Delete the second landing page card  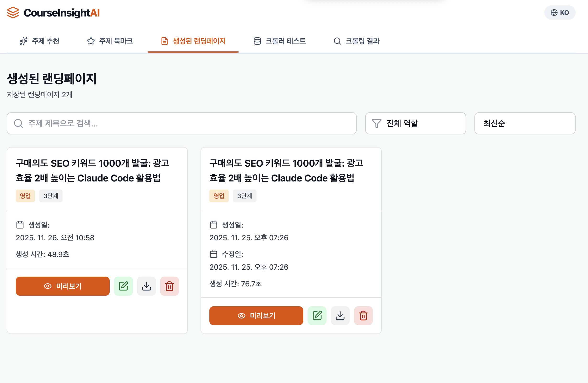[x=363, y=316]
